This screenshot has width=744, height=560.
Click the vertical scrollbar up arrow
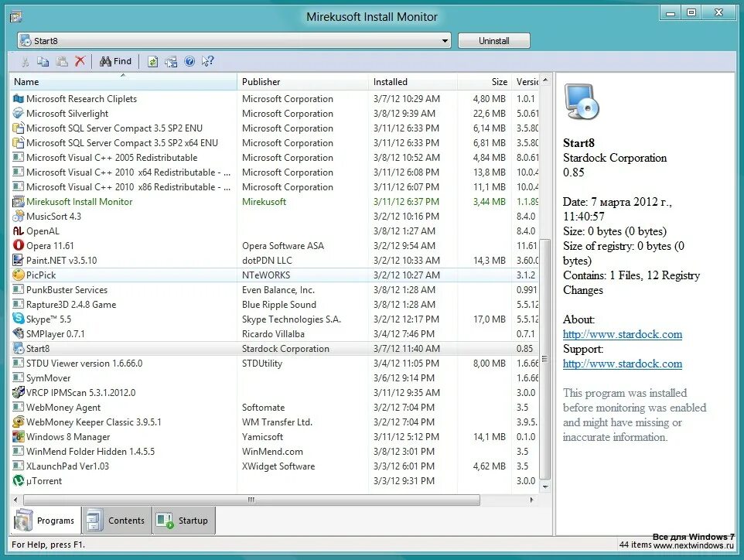(545, 80)
